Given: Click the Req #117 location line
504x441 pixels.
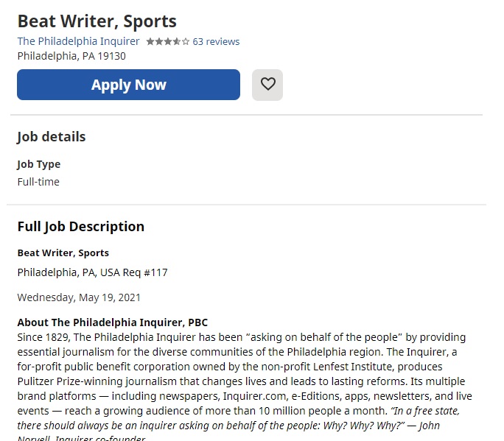Looking at the screenshot, I should (92, 272).
